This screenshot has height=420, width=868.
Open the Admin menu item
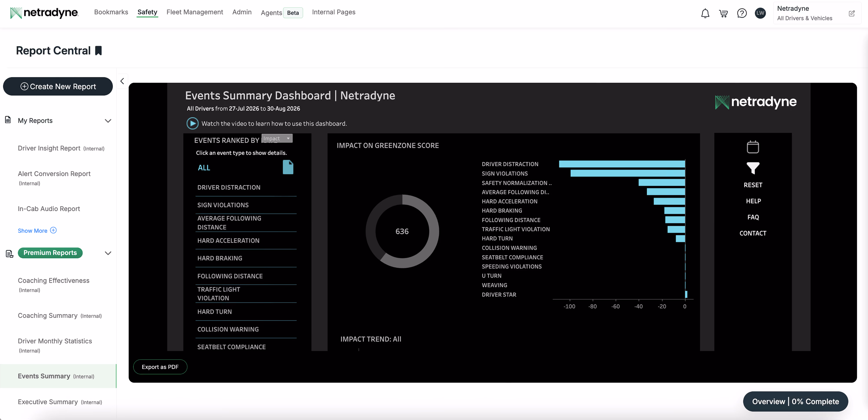point(242,12)
